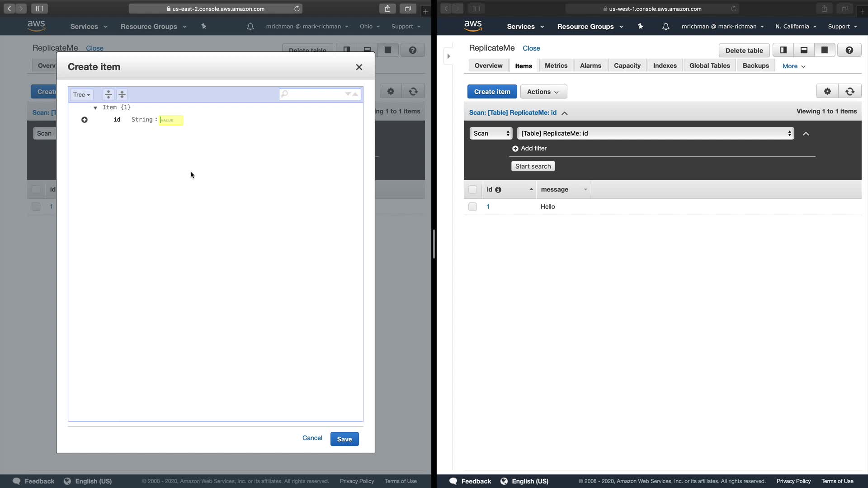Save the new item
The height and width of the screenshot is (488, 868).
(344, 439)
